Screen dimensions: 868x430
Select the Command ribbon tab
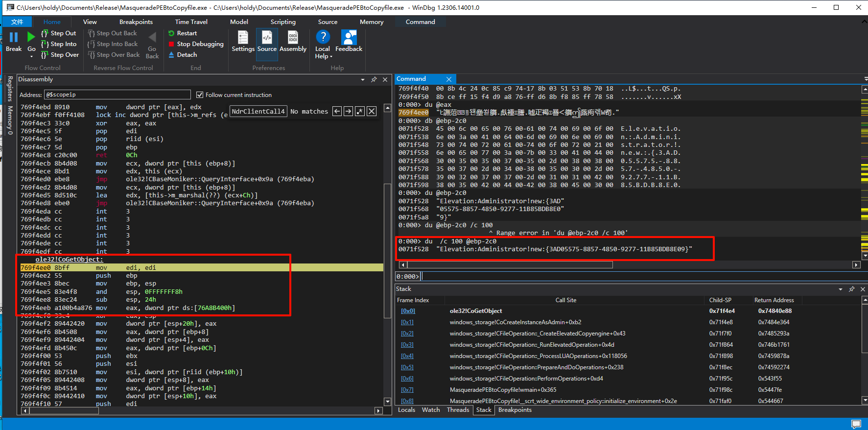pos(420,22)
